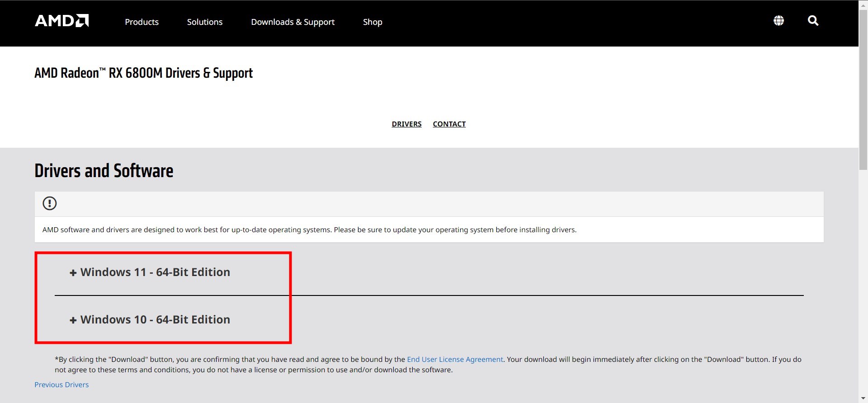Image resolution: width=868 pixels, height=403 pixels.
Task: Jump to the DRIVERS section
Action: tap(406, 124)
